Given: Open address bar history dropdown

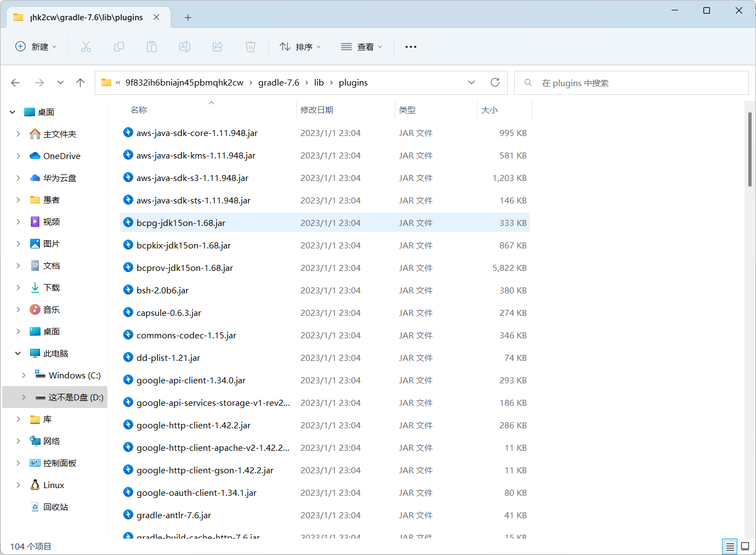Looking at the screenshot, I should click(471, 82).
